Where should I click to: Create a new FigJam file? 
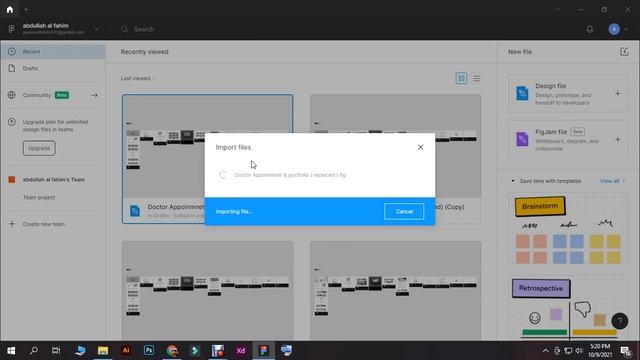(x=568, y=140)
